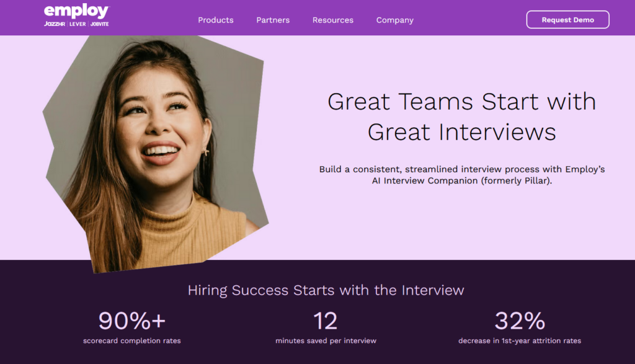
Task: Click the decrease in 1st-year attrition rates label
Action: pyautogui.click(x=520, y=340)
